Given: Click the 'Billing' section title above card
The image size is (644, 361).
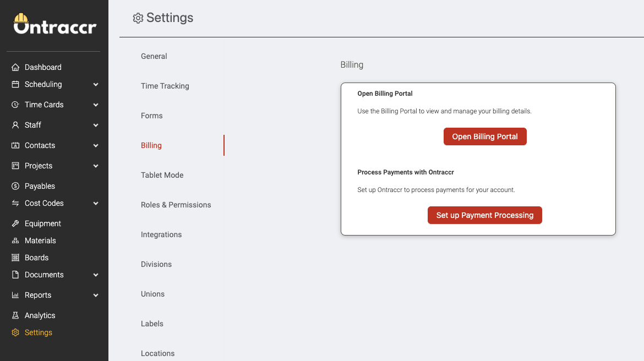Looking at the screenshot, I should click(352, 65).
